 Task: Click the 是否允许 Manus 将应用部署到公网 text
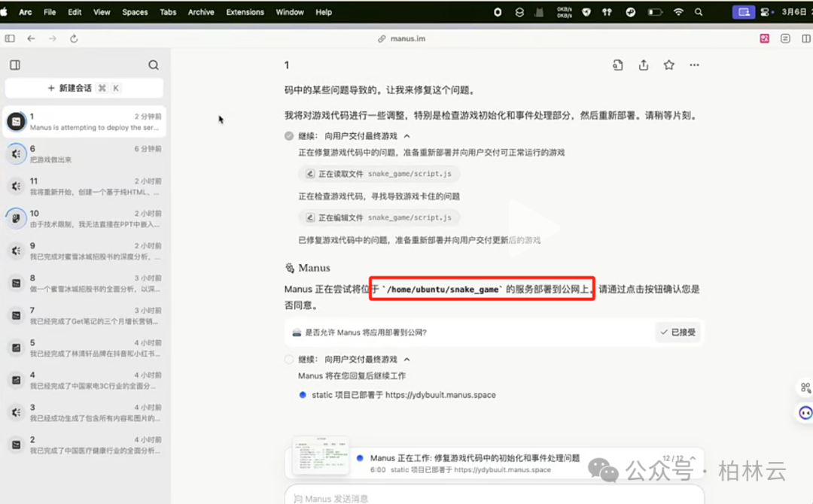(x=366, y=332)
